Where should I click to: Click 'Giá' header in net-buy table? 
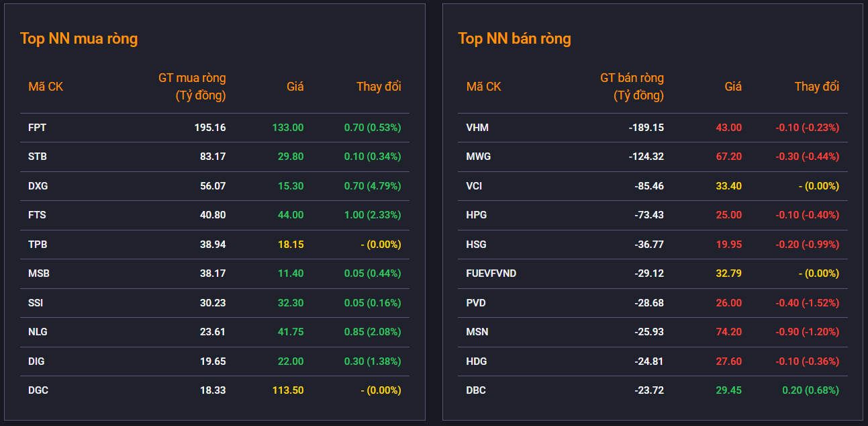tap(295, 87)
